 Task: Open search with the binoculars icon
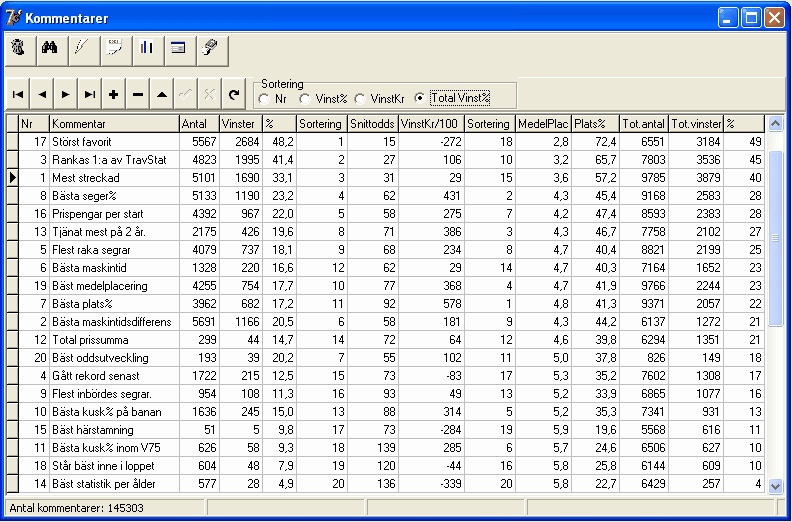52,50
